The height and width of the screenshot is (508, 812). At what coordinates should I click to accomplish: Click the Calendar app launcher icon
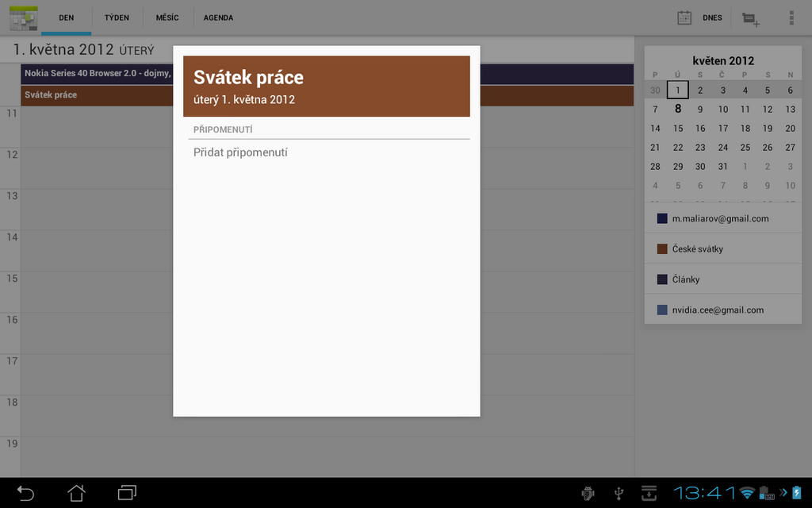click(22, 17)
